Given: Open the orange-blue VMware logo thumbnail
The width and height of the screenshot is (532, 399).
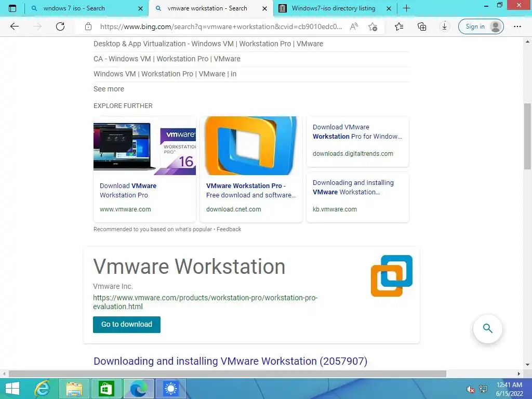Looking at the screenshot, I should (251, 146).
